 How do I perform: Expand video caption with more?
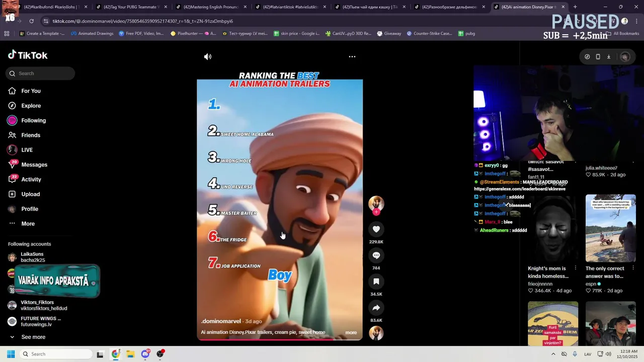pyautogui.click(x=351, y=332)
